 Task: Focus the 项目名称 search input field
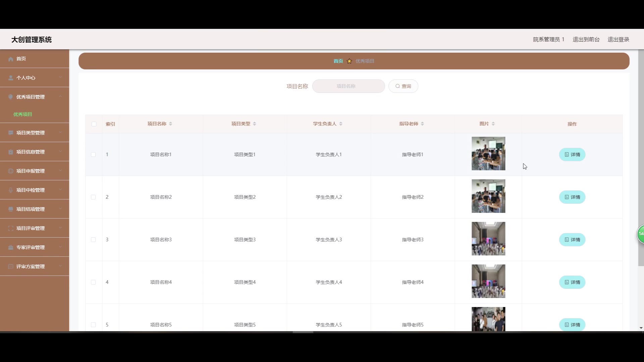[x=348, y=86]
